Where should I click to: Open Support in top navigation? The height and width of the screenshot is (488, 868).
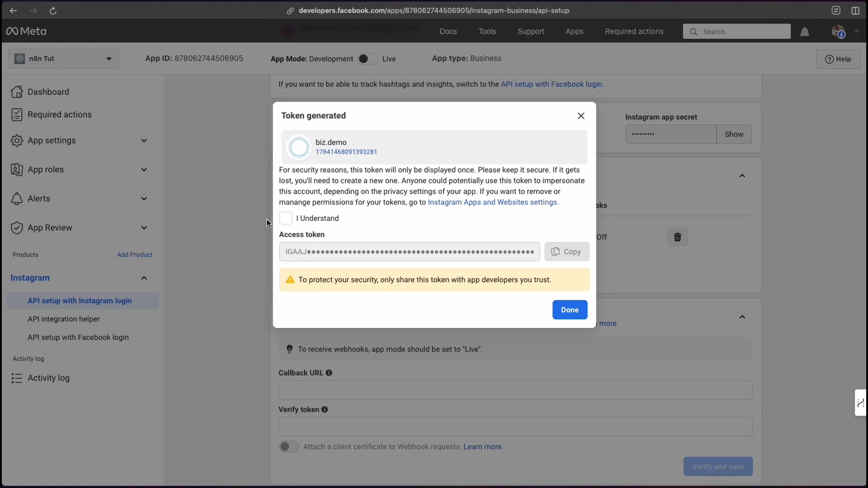click(x=531, y=31)
